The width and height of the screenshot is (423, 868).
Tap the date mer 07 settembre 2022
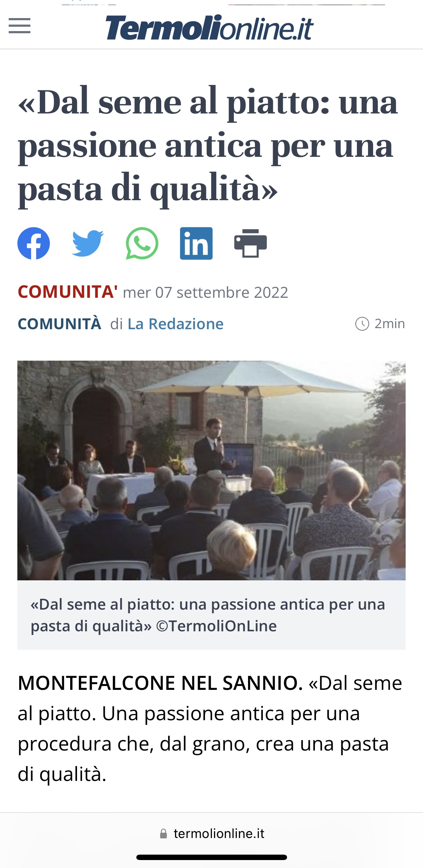tap(206, 292)
